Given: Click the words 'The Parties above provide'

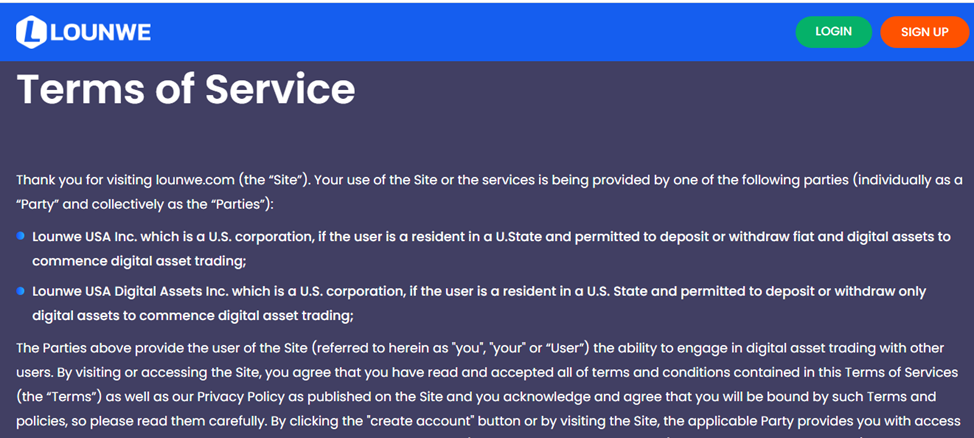Looking at the screenshot, I should (x=100, y=347).
